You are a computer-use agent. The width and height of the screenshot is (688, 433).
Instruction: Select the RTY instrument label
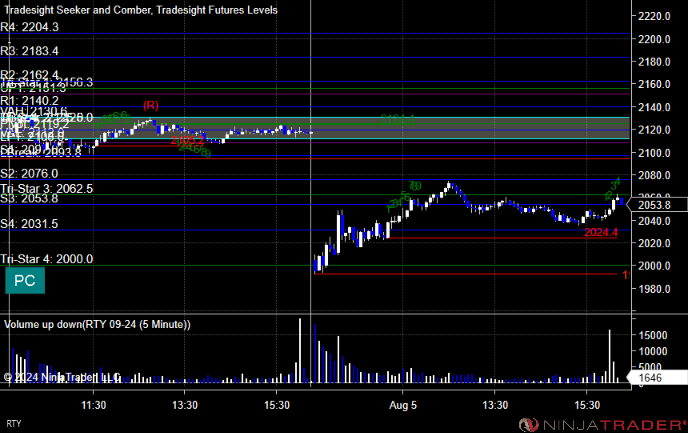[14, 424]
